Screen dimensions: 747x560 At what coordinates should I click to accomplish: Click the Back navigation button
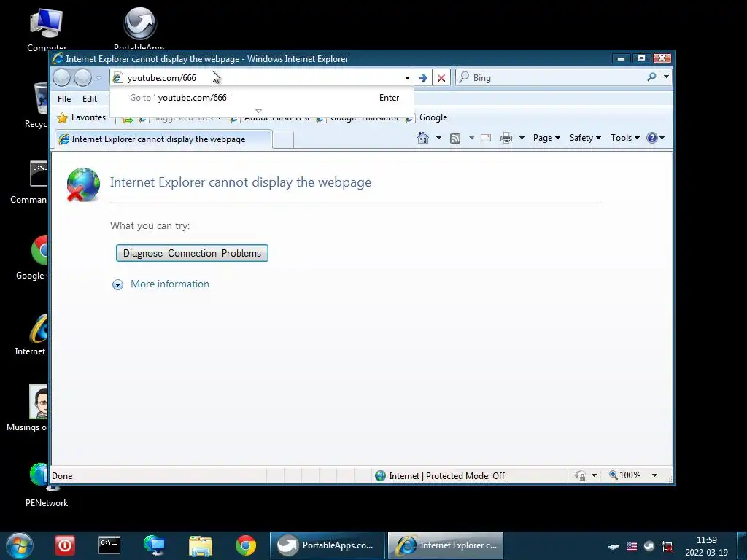click(x=61, y=77)
